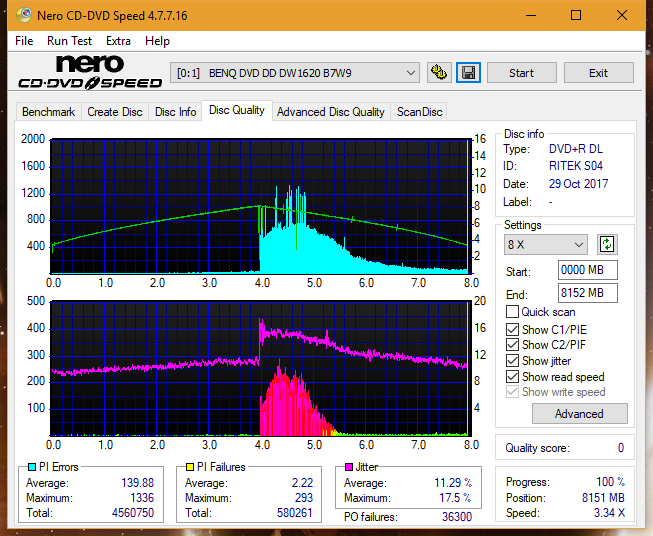Screen dimensions: 653x536
Task: Open the BENQ drive selection dropdown
Action: pyautogui.click(x=295, y=73)
